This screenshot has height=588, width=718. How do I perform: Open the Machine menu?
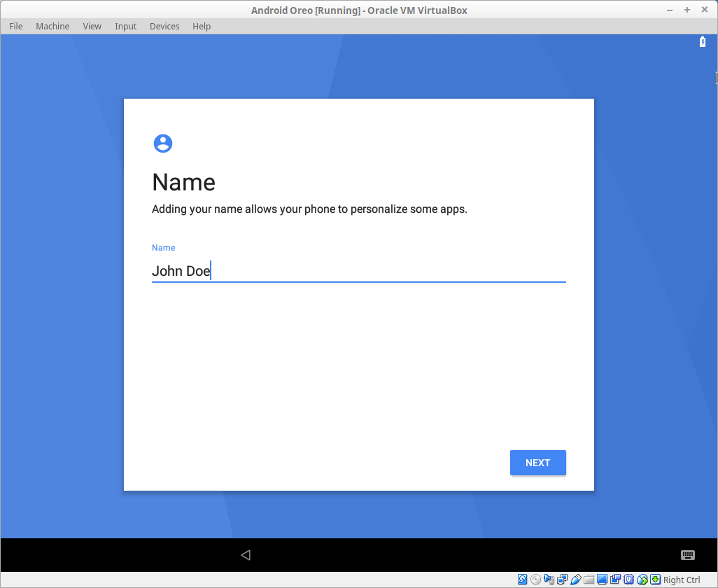(x=52, y=26)
